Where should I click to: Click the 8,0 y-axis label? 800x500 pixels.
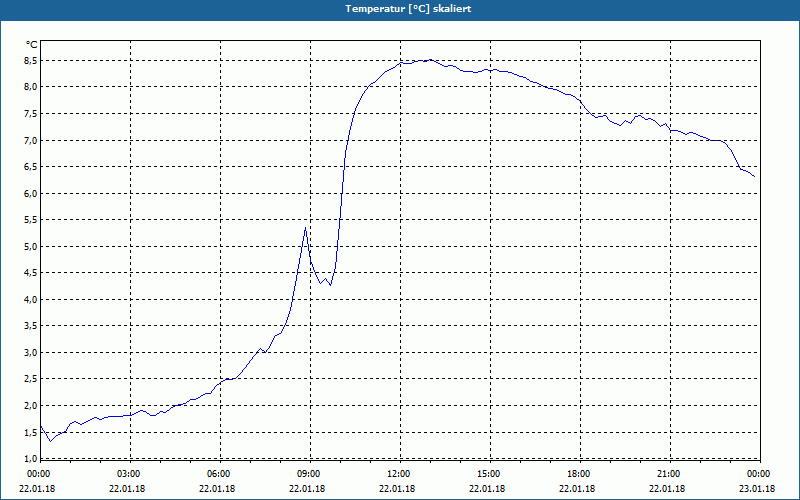click(x=31, y=87)
